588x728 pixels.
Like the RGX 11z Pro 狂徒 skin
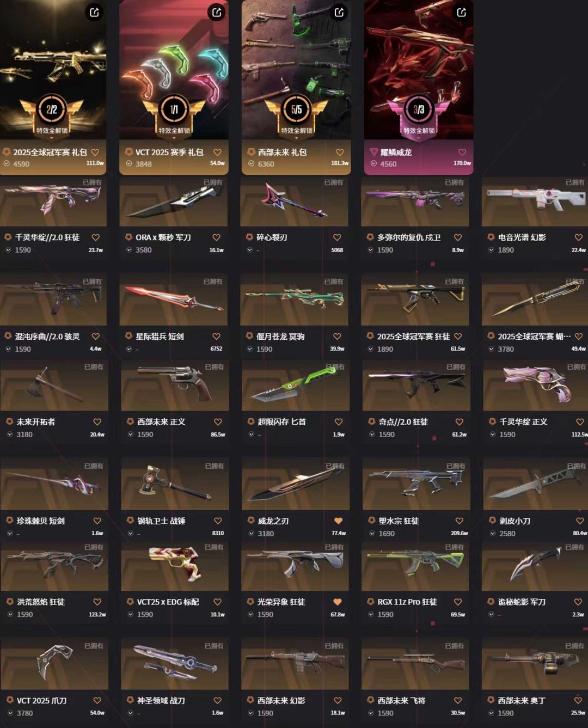coord(458,602)
